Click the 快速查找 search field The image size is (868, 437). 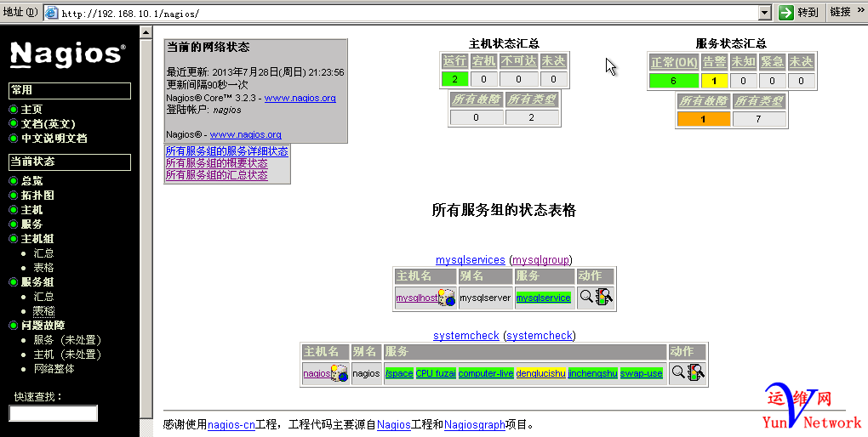click(x=53, y=413)
